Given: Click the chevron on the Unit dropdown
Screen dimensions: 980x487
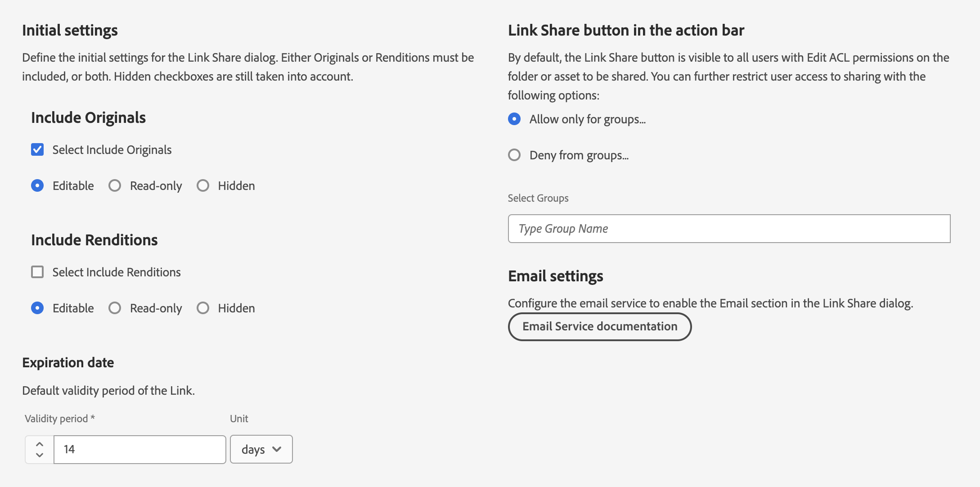Looking at the screenshot, I should tap(277, 449).
